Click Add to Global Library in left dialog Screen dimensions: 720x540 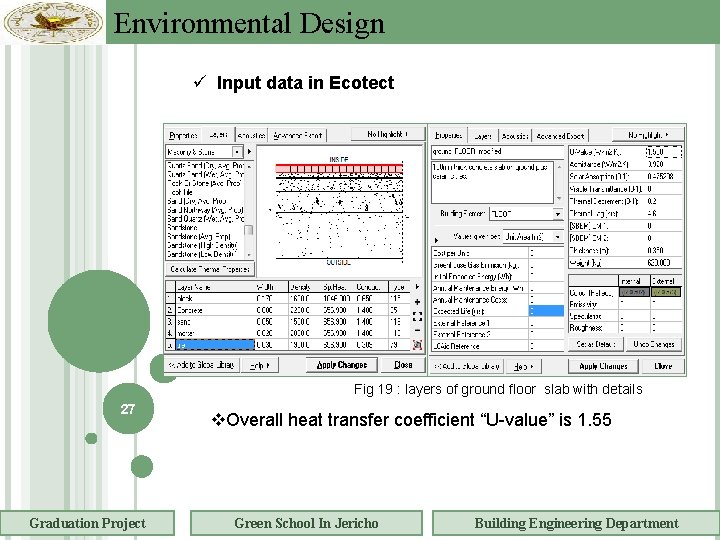coord(202,365)
